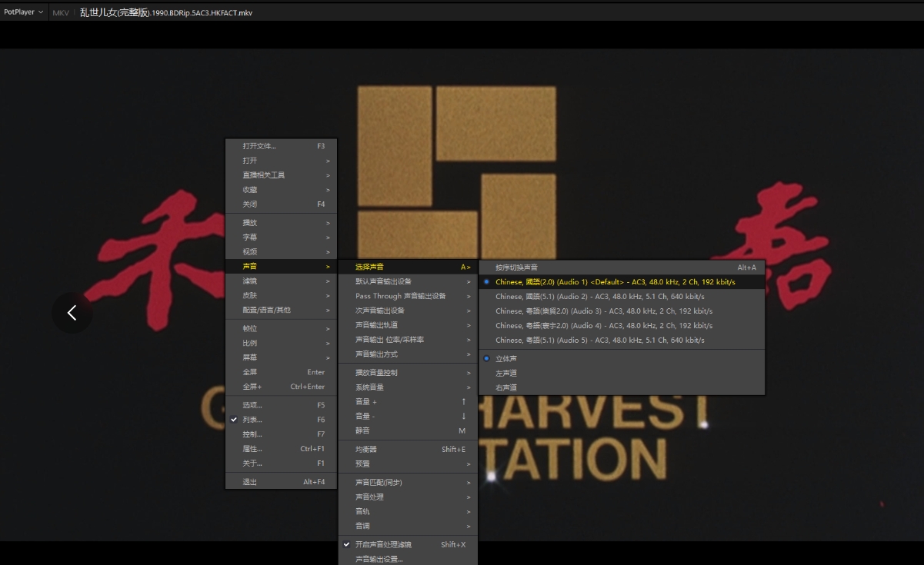Click the left arrow navigation button
Image resolution: width=924 pixels, height=565 pixels.
coord(72,313)
